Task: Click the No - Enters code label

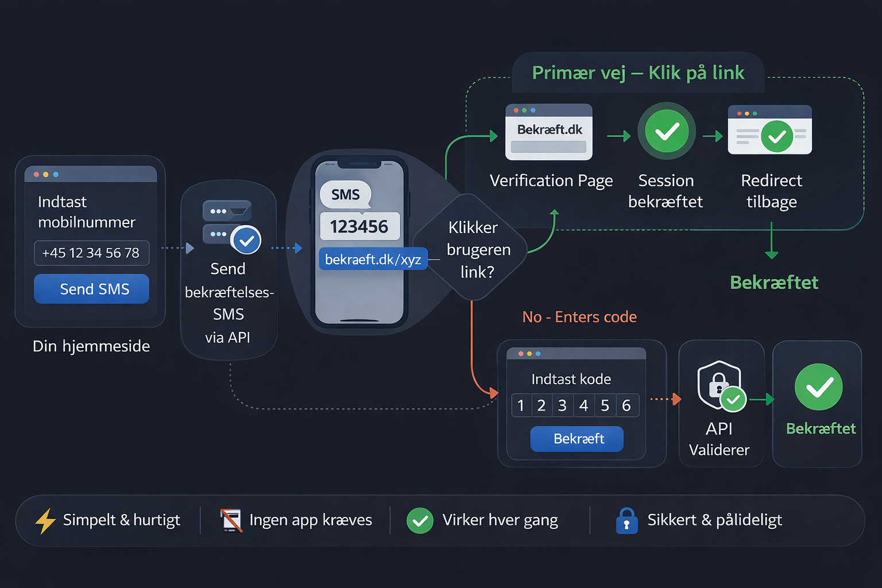Action: point(579,316)
